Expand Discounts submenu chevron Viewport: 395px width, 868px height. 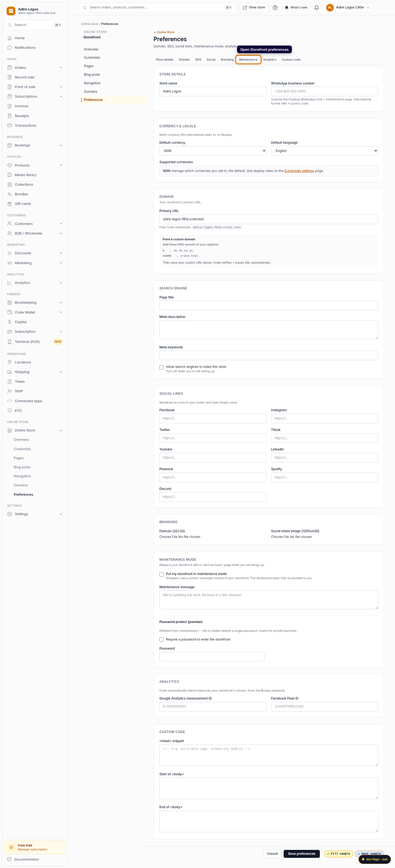point(61,253)
